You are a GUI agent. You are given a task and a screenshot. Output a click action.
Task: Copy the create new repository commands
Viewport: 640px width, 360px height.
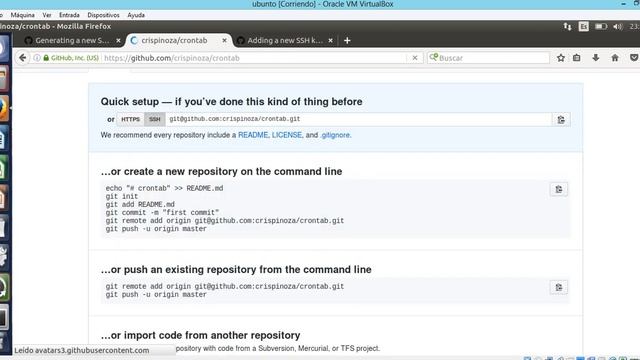558,189
